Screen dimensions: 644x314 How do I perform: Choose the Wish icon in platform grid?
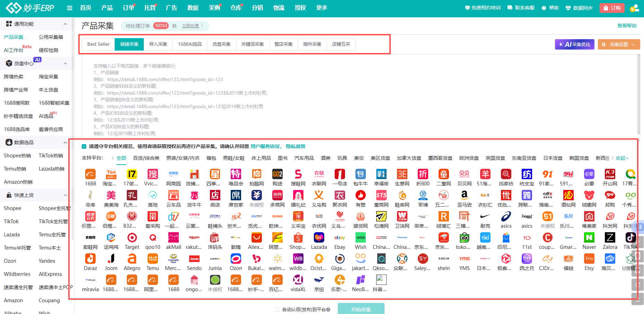[x=361, y=237]
